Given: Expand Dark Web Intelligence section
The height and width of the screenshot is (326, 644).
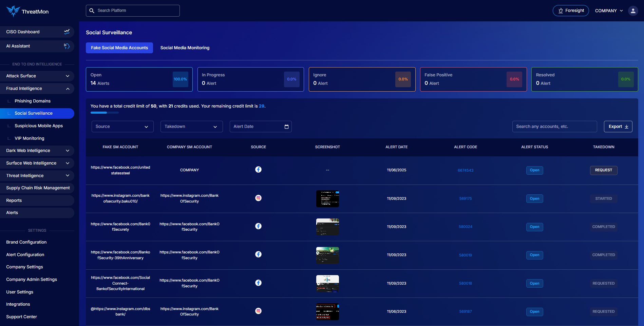Looking at the screenshot, I should [x=37, y=151].
